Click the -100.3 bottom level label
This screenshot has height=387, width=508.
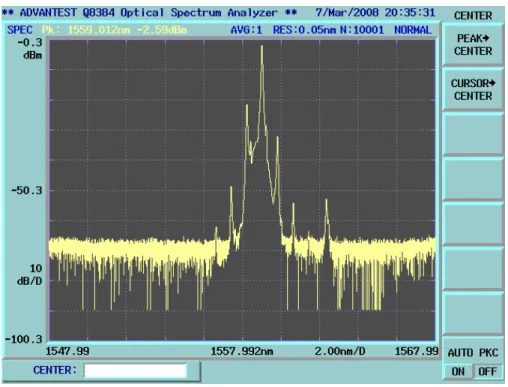pos(24,339)
